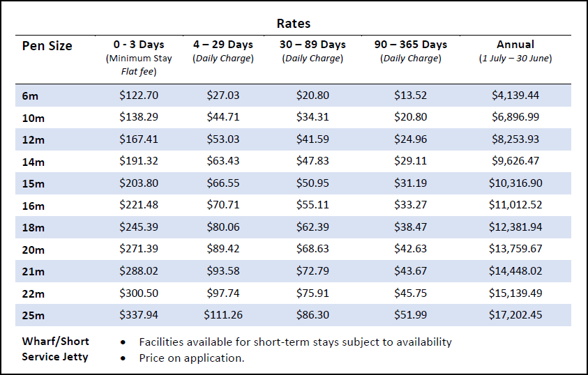Select the 30 – 89 Days header

pyautogui.click(x=313, y=45)
